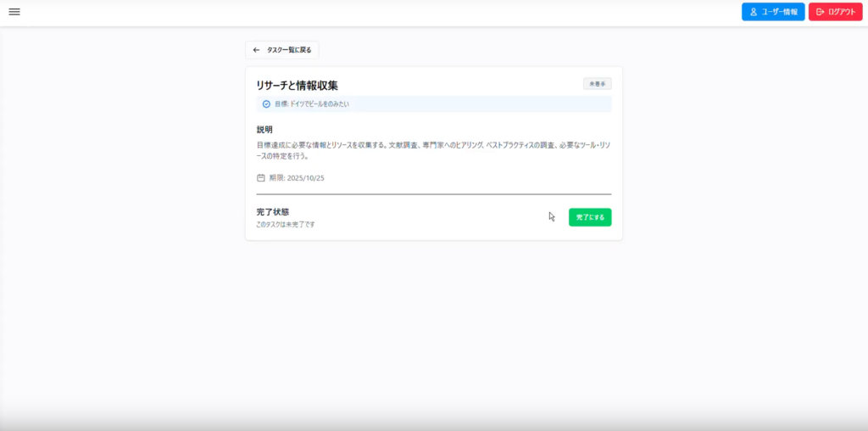Viewport: 868px width, 431px height.
Task: Click the このタスクは未完了です status text
Action: 286,225
